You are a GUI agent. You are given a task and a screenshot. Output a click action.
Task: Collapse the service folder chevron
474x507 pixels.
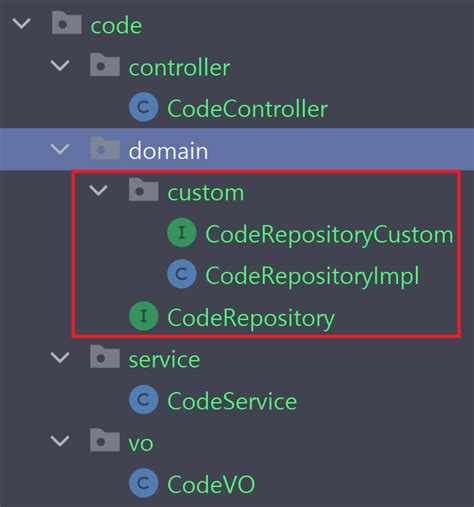pyautogui.click(x=60, y=358)
